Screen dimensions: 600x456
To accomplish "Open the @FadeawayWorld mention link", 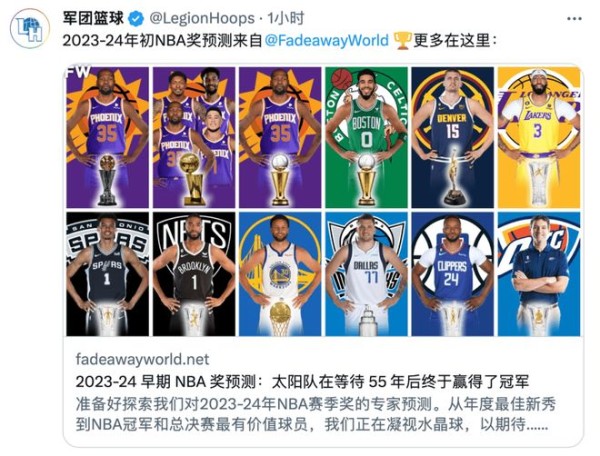I will (x=326, y=41).
